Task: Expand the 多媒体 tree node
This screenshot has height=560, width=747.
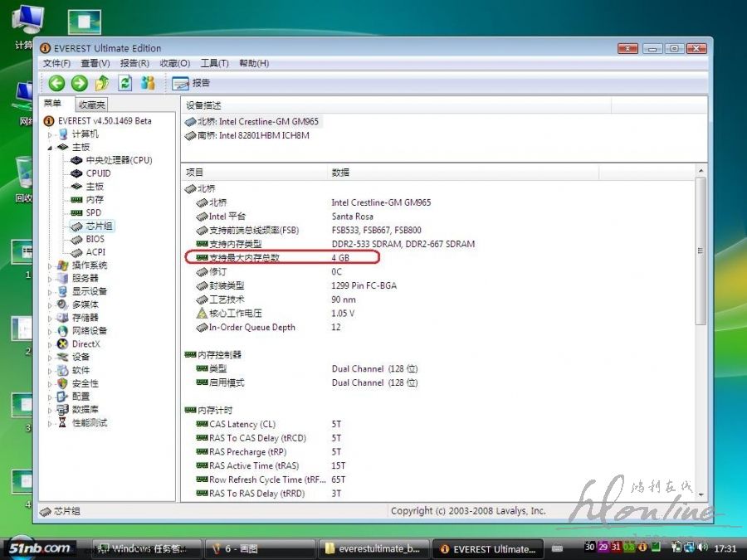Action: [x=50, y=305]
